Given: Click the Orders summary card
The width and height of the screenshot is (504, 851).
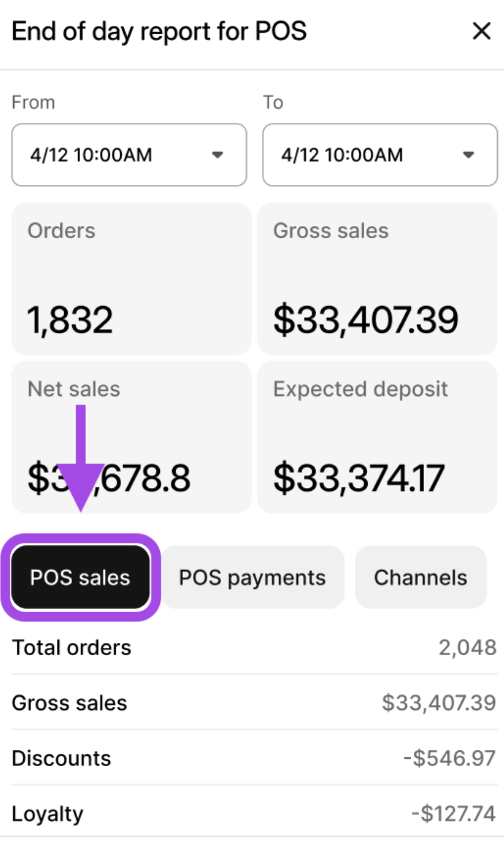Looking at the screenshot, I should click(131, 279).
